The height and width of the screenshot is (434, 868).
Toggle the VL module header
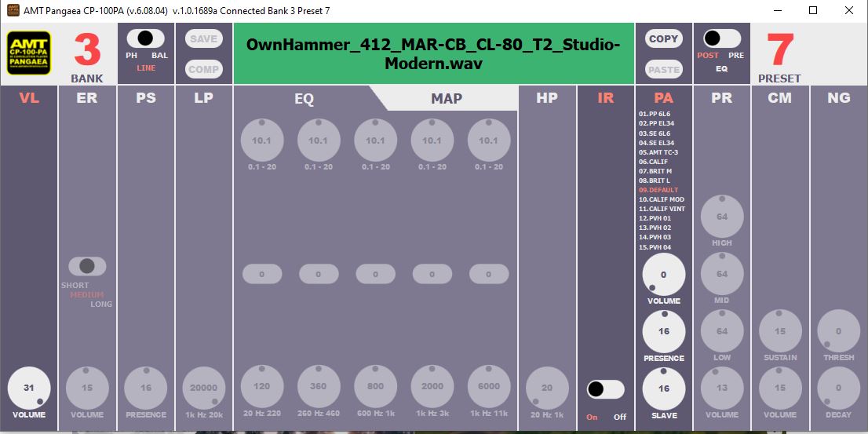[x=29, y=98]
